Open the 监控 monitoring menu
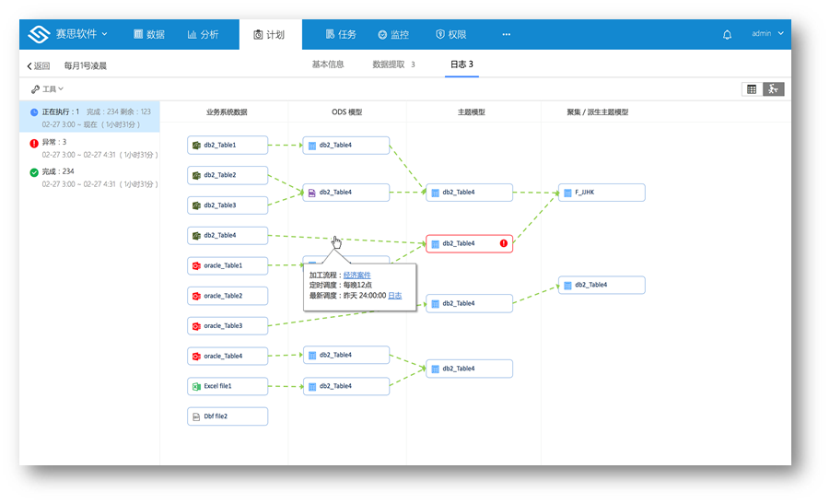The width and height of the screenshot is (830, 504). [393, 35]
